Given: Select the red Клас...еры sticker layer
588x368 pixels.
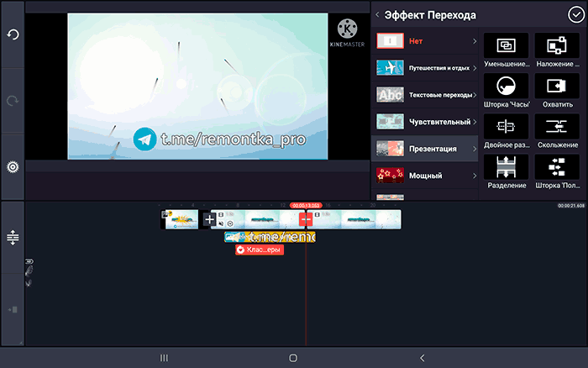Looking at the screenshot, I should pyautogui.click(x=260, y=250).
